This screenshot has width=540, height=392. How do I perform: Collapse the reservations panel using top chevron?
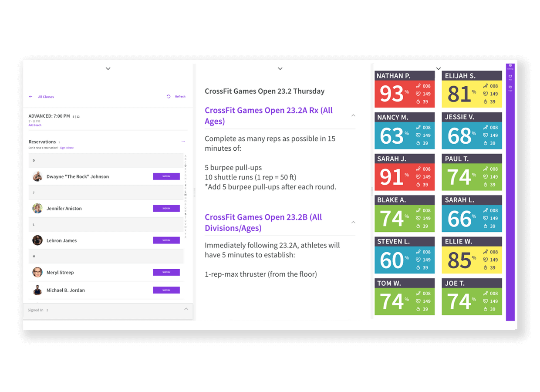[108, 68]
